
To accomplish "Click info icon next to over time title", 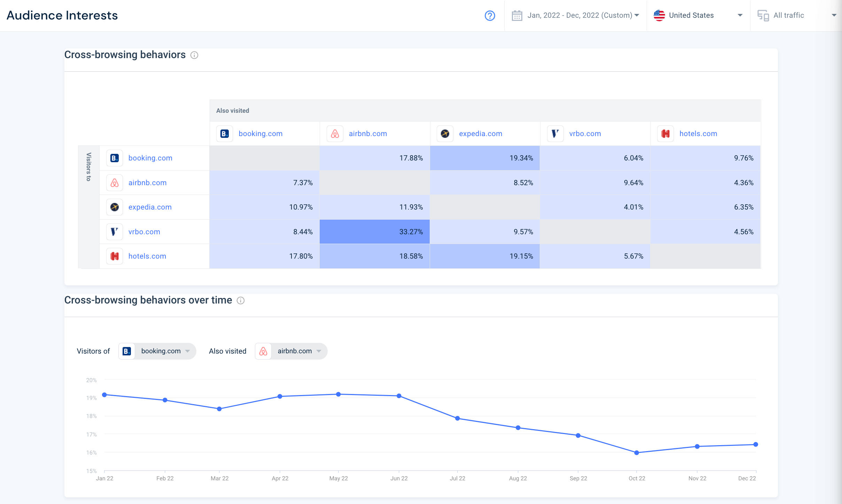I will click(x=241, y=301).
